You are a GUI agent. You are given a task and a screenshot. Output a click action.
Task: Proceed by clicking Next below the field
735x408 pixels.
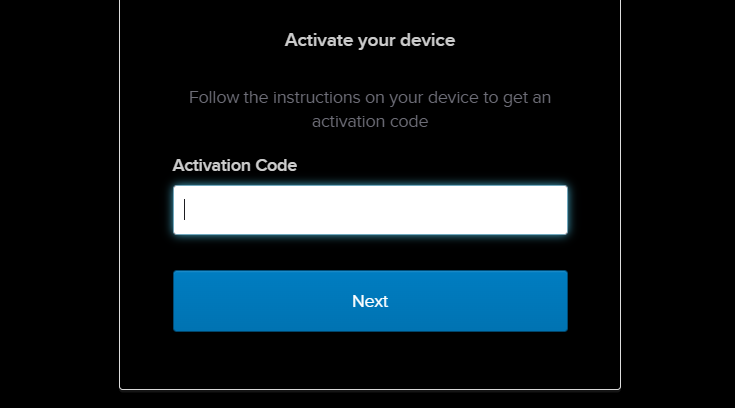(370, 301)
